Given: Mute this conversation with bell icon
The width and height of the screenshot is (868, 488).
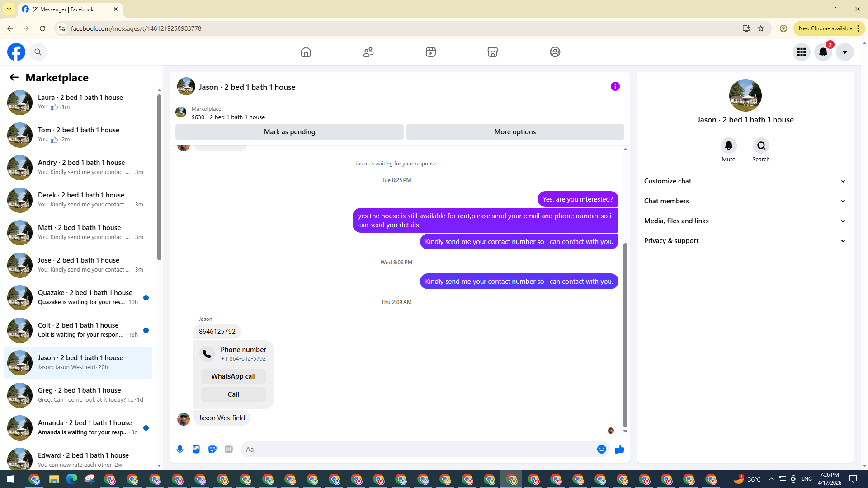Looking at the screenshot, I should coord(728,145).
